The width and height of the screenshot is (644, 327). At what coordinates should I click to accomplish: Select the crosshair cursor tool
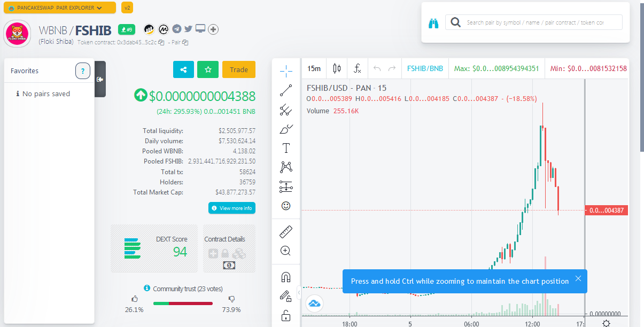click(x=286, y=71)
